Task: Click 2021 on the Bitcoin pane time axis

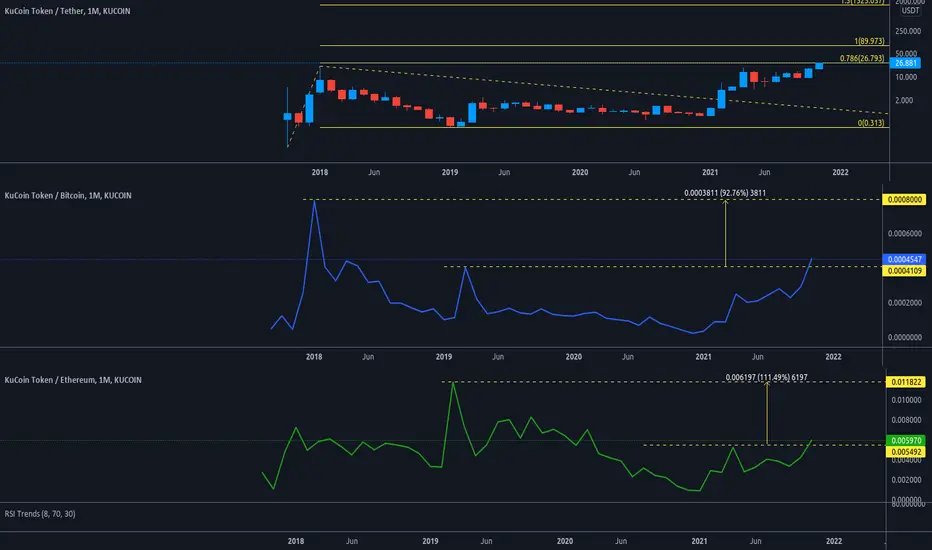Action: [x=704, y=357]
